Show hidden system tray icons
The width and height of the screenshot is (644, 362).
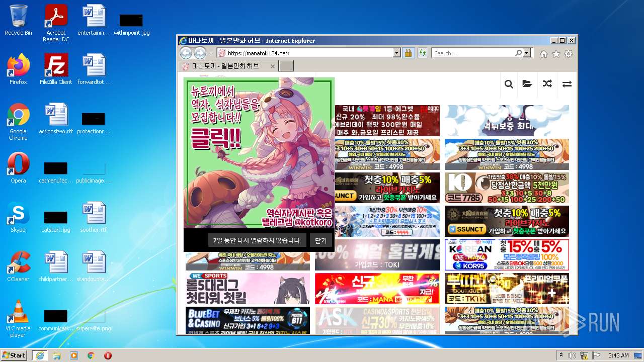[x=561, y=355]
